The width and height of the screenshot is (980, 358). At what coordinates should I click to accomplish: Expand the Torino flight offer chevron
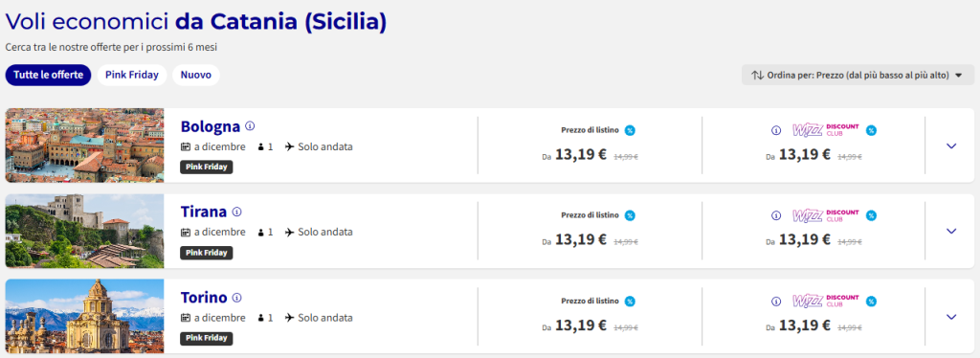point(951,317)
